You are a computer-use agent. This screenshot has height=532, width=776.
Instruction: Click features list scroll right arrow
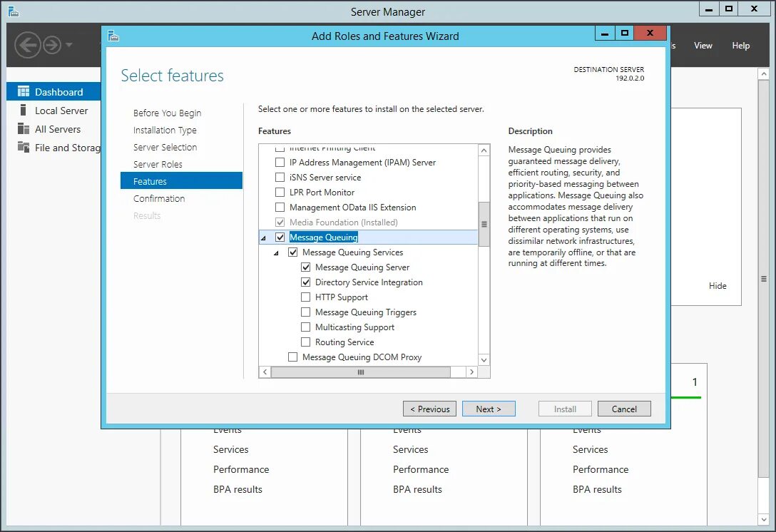[471, 372]
